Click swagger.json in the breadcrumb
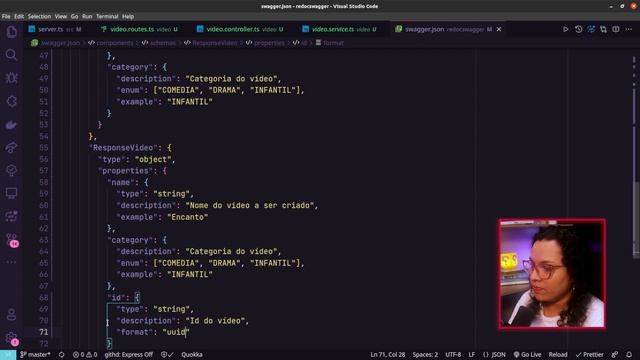The image size is (640, 360). 60,43
